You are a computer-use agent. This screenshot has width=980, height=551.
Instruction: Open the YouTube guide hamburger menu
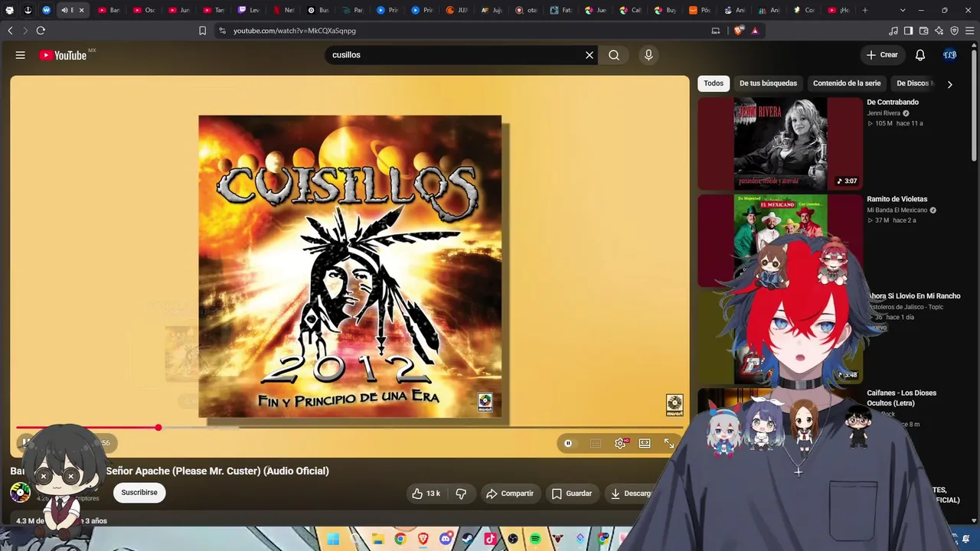click(21, 55)
